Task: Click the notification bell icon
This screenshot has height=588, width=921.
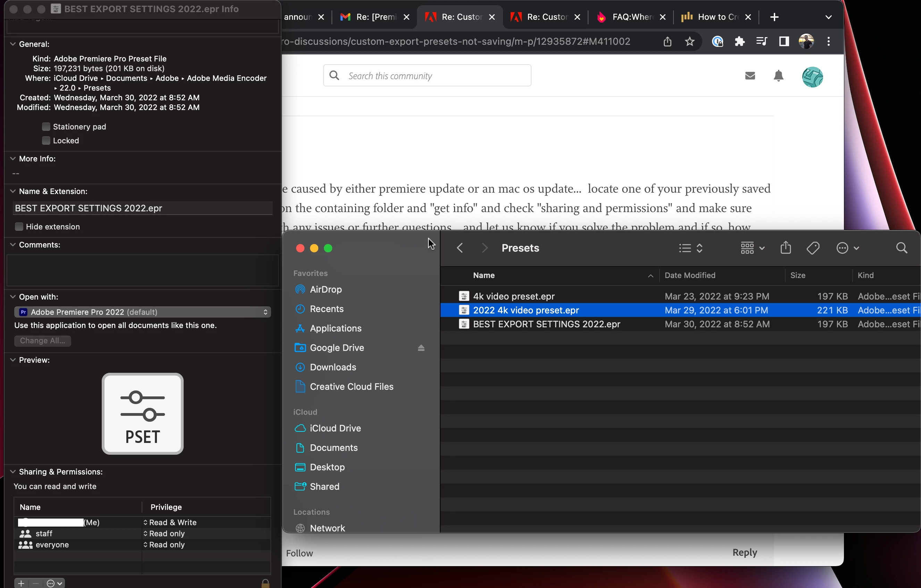Action: [x=778, y=76]
